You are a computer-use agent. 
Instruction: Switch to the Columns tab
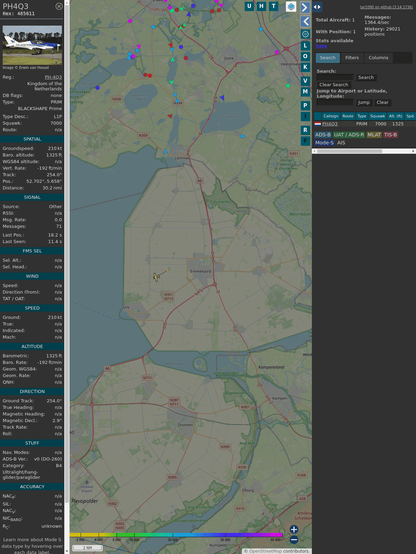[x=378, y=58]
